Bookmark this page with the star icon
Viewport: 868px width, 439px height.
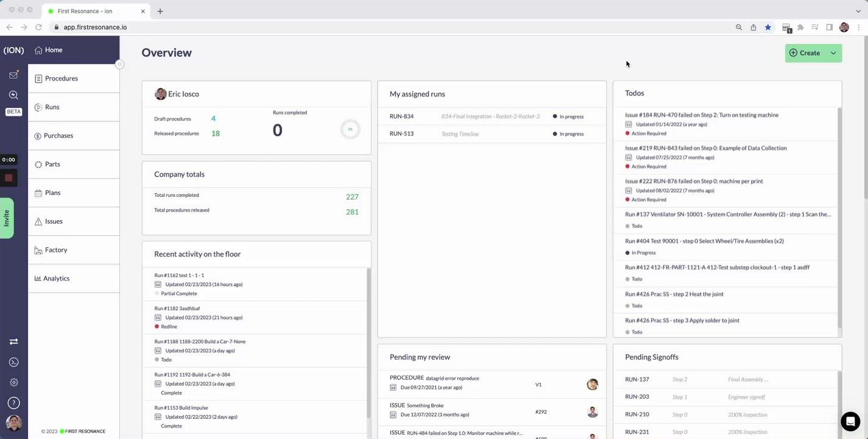[768, 27]
